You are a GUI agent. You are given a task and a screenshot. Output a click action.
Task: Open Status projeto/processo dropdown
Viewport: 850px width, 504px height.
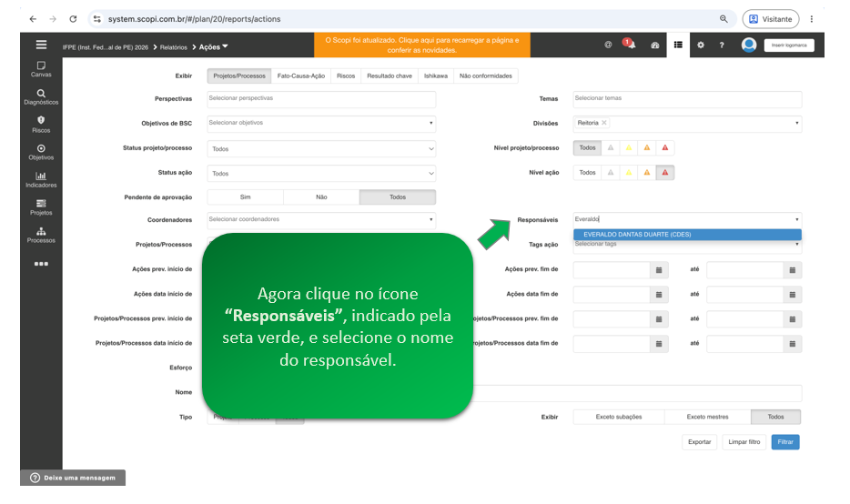321,148
